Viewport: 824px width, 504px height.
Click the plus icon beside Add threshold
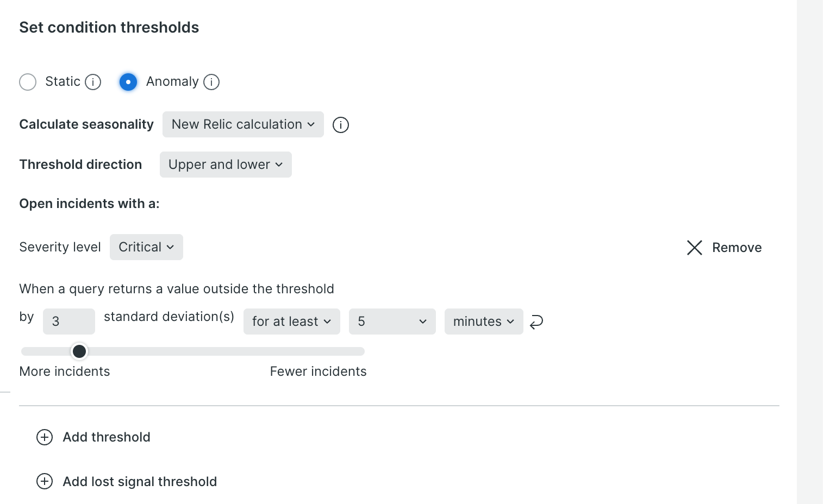(44, 437)
